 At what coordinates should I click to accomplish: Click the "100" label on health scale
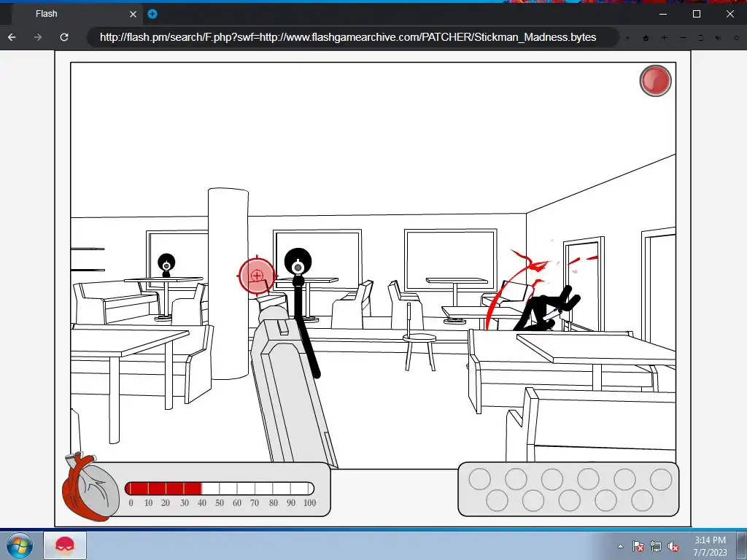(x=309, y=503)
